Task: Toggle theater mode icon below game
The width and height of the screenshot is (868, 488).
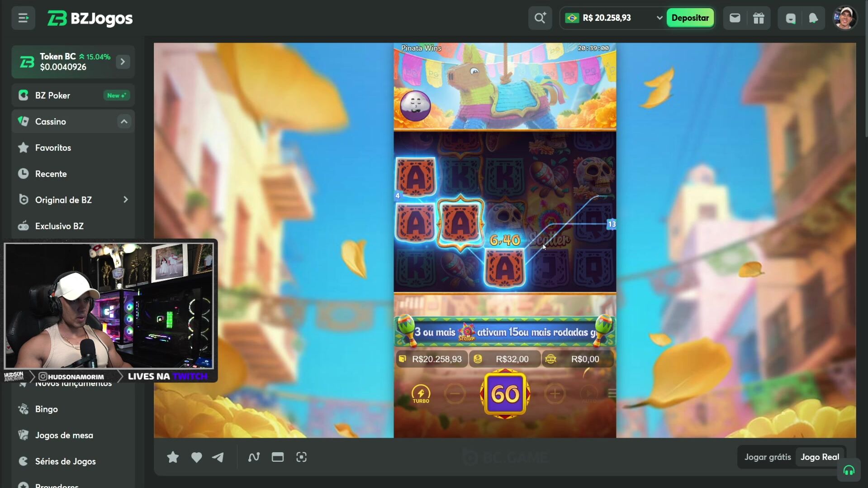Action: 278,457
